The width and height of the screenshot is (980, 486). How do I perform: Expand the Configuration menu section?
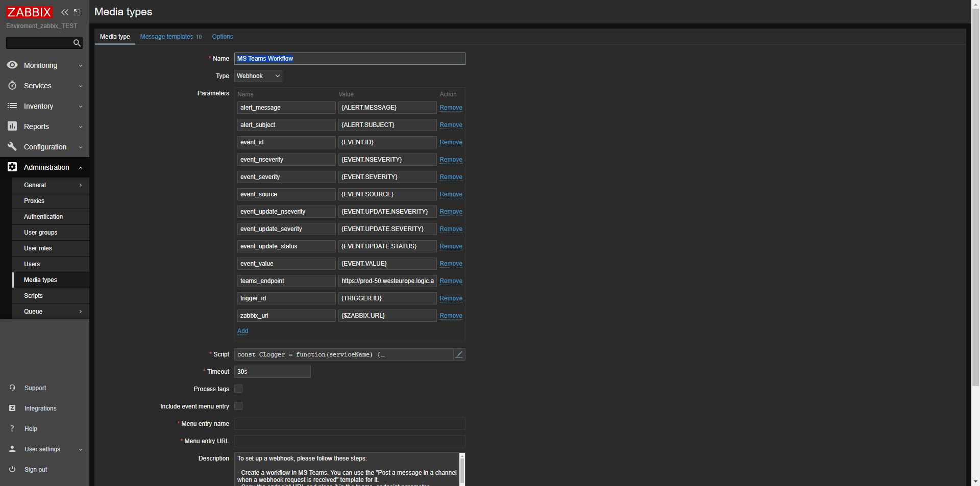(x=45, y=147)
